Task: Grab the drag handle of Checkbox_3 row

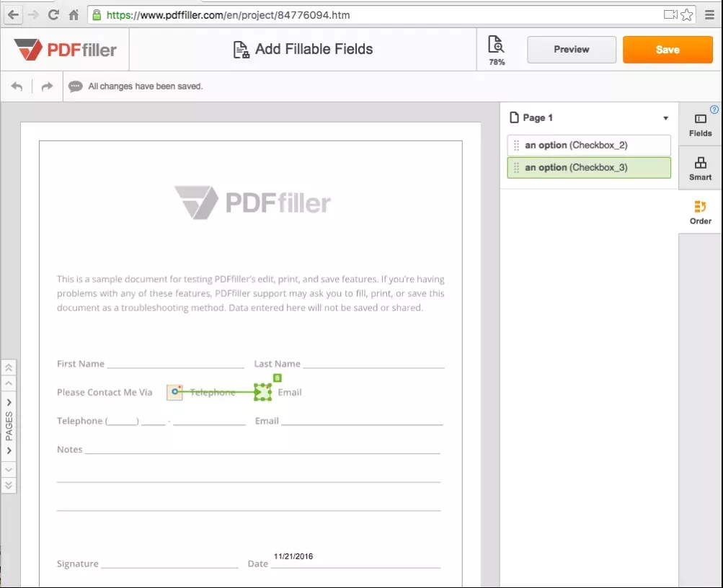Action: tap(516, 168)
